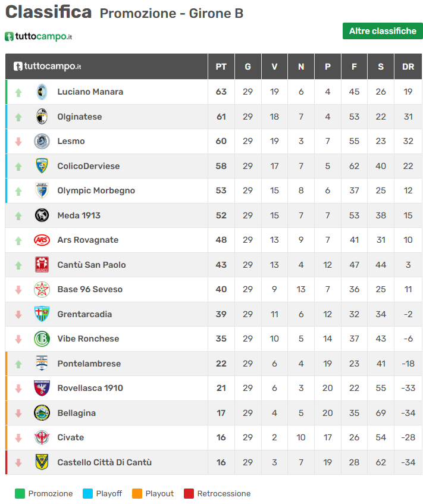The height and width of the screenshot is (504, 423).
Task: Open the Meda 1913 team link
Action: 79,215
